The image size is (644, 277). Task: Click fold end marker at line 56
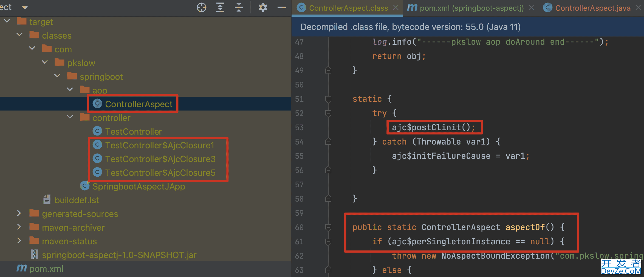(328, 170)
